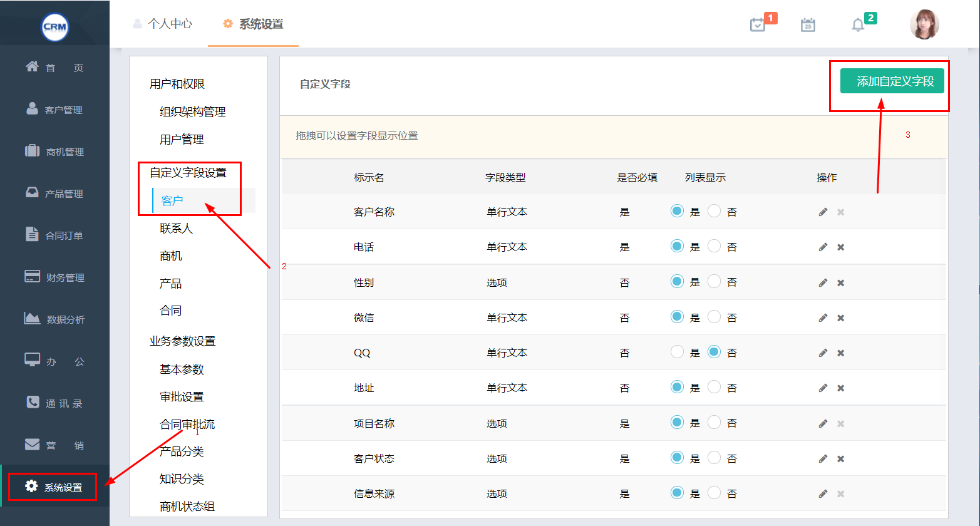The image size is (980, 526).
Task: Edit the 信息来源 field with pencil icon
Action: [x=823, y=494]
